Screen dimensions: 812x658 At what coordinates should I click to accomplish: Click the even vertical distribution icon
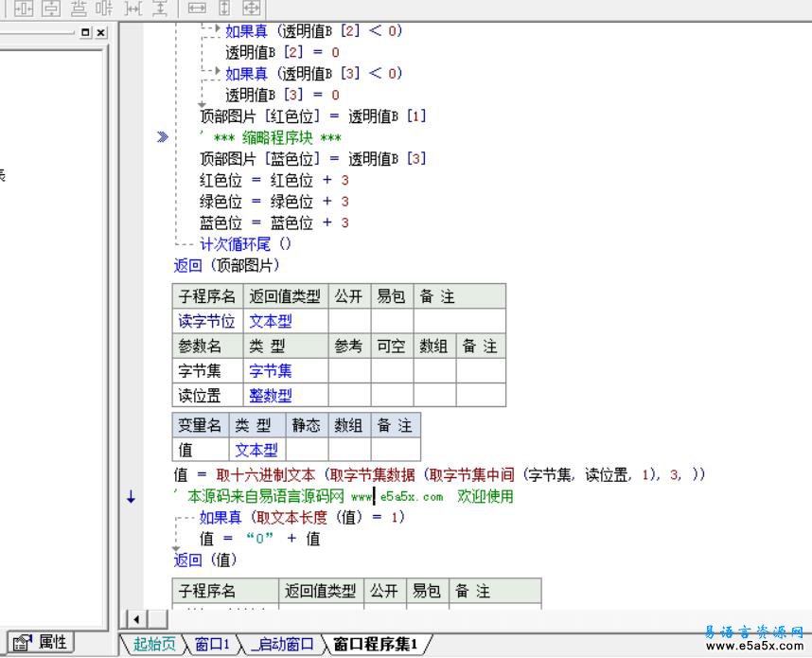tap(79, 8)
